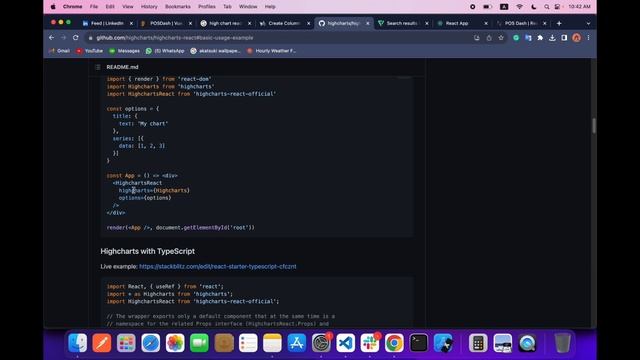
Task: Open the File menu
Action: pos(94,7)
